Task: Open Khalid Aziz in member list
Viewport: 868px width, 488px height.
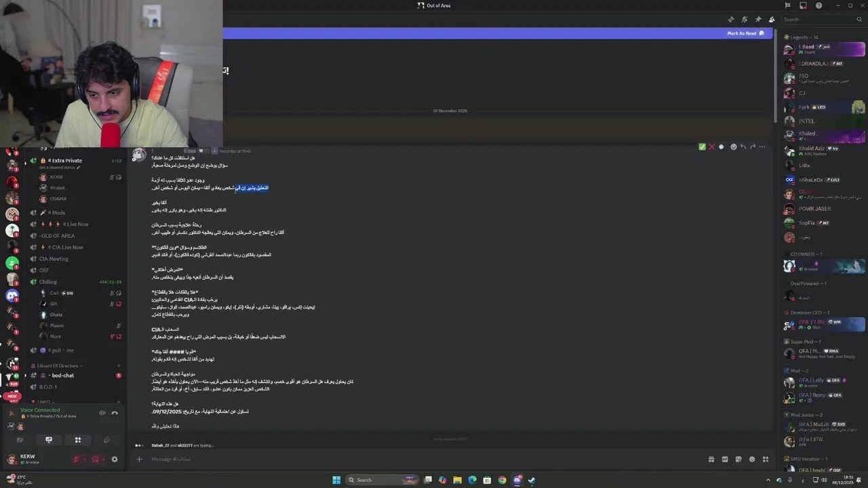Action: click(x=824, y=150)
